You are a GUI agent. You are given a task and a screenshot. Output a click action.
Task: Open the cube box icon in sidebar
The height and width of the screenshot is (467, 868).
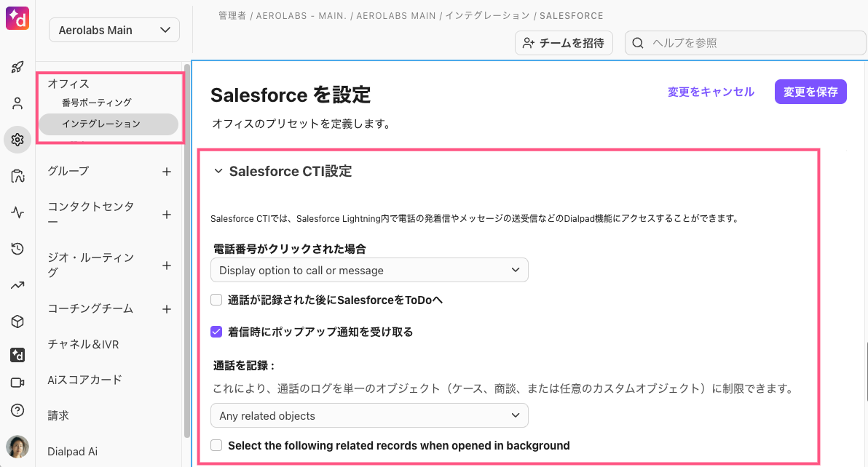pos(17,322)
